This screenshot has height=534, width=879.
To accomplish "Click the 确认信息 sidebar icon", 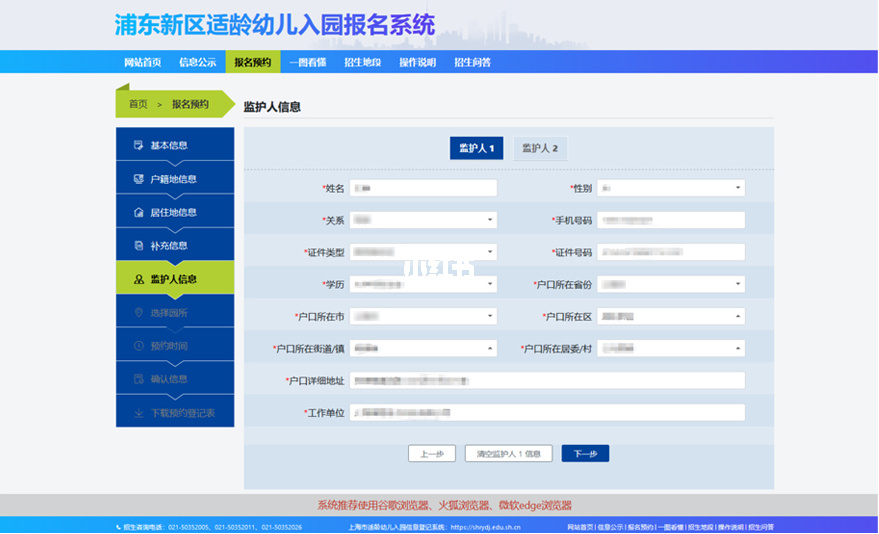I will click(x=138, y=379).
